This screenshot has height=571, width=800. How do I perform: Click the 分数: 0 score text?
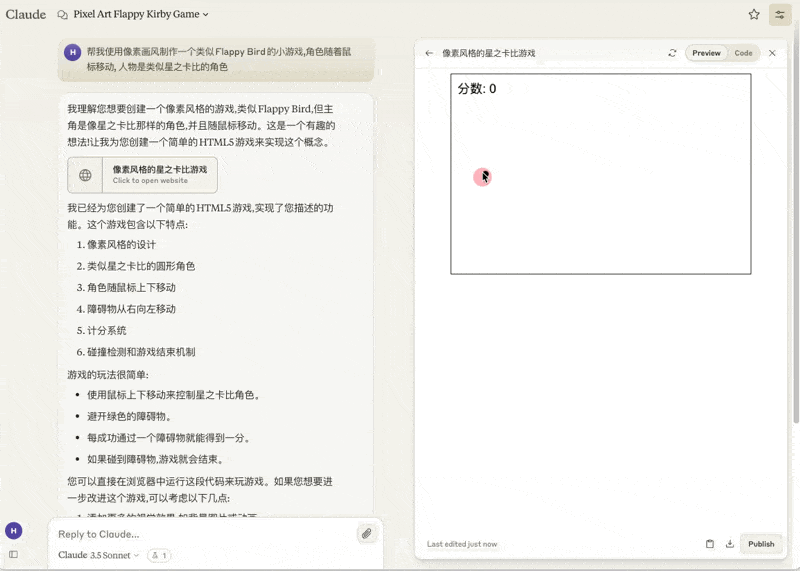pyautogui.click(x=477, y=89)
